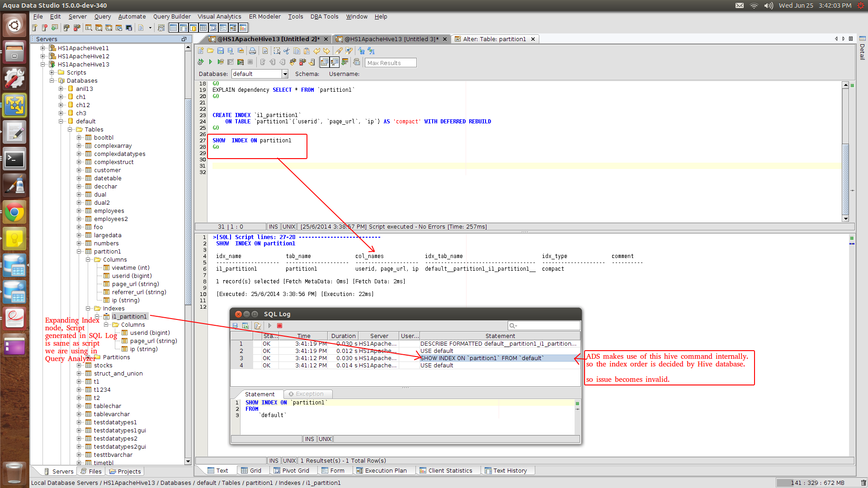
Task: Open the Database dropdown showing default
Action: point(285,74)
